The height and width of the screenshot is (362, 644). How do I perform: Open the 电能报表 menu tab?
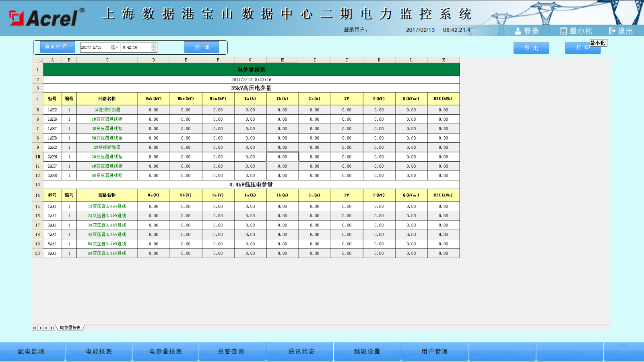[99, 352]
